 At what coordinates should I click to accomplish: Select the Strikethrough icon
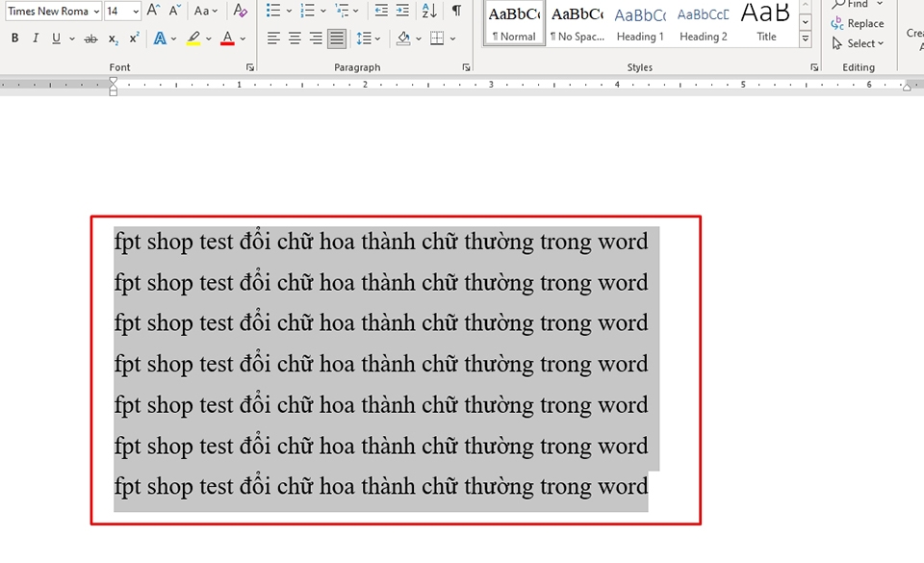coord(91,38)
